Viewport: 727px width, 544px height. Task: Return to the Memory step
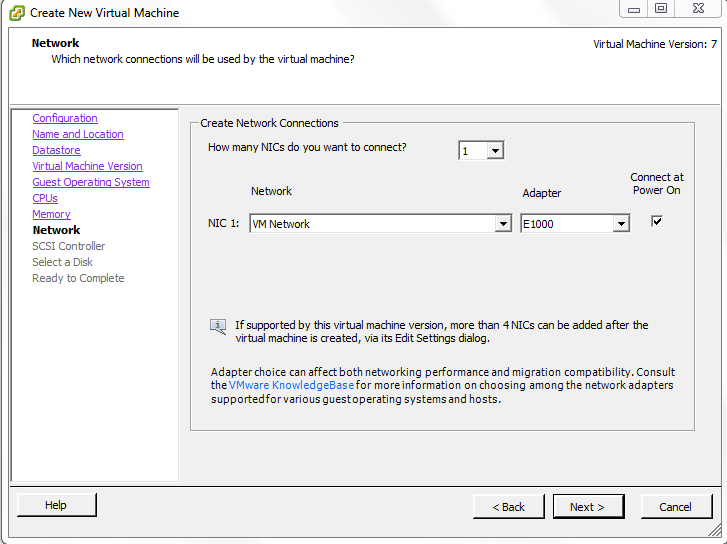(51, 214)
